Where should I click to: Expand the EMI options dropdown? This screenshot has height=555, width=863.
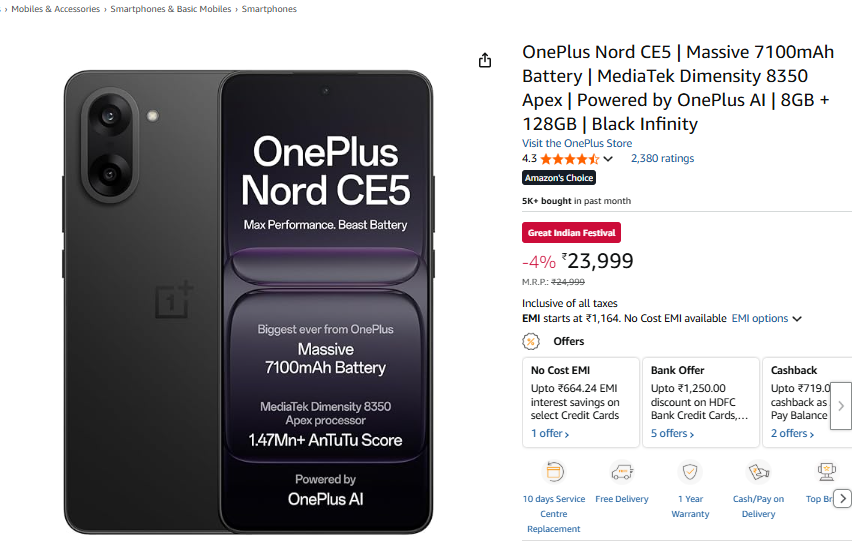click(767, 319)
